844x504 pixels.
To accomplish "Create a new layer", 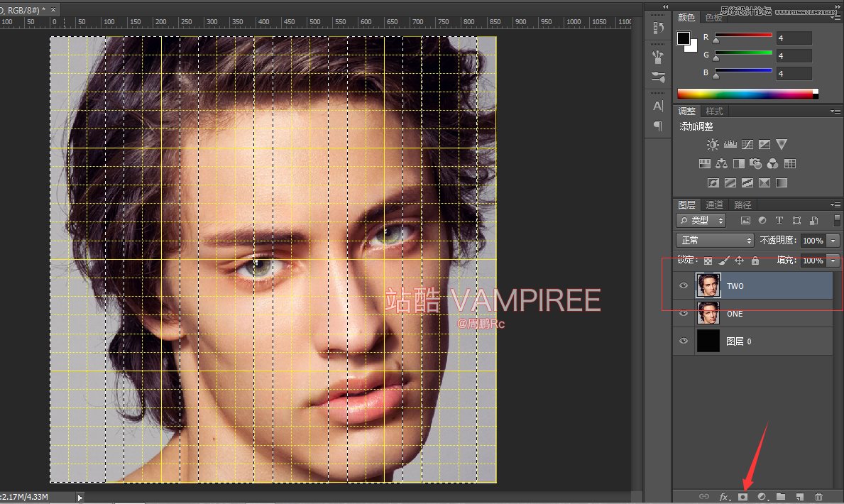I will pos(800,496).
